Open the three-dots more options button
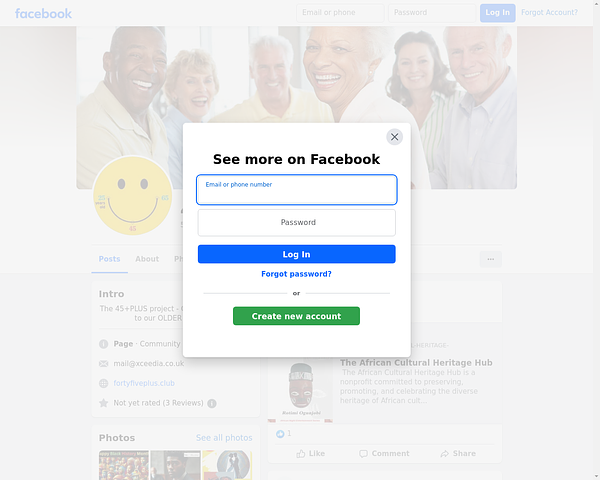This screenshot has height=480, width=600. click(491, 259)
